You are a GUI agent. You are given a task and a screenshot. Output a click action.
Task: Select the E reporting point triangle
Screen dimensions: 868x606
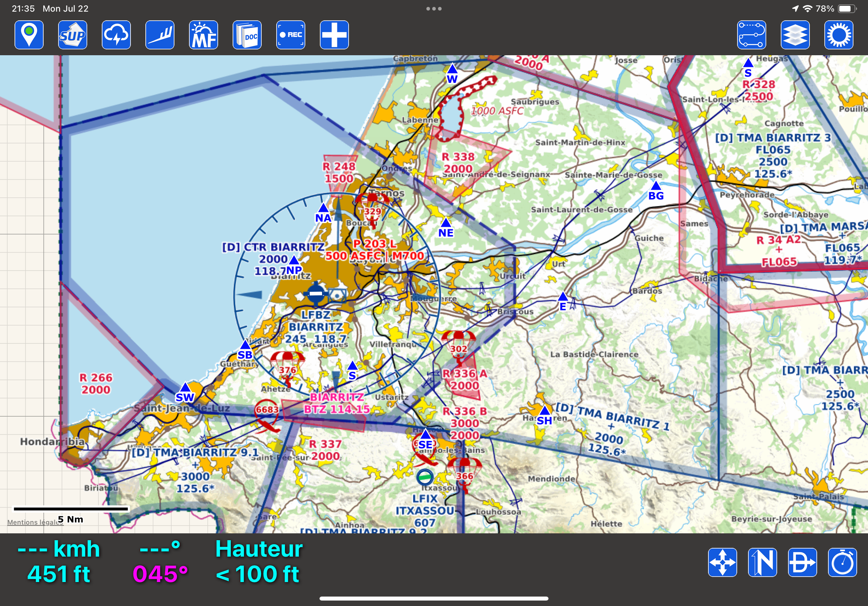(x=563, y=296)
